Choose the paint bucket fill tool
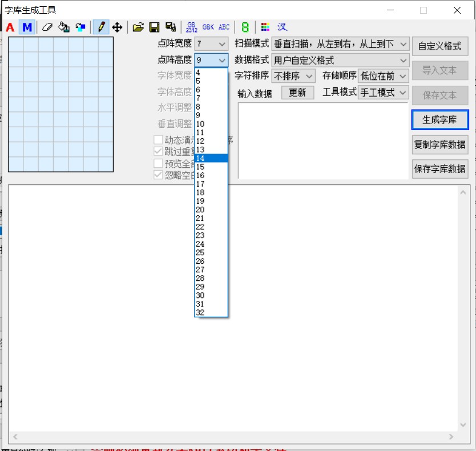The height and width of the screenshot is (451, 476). 64,27
